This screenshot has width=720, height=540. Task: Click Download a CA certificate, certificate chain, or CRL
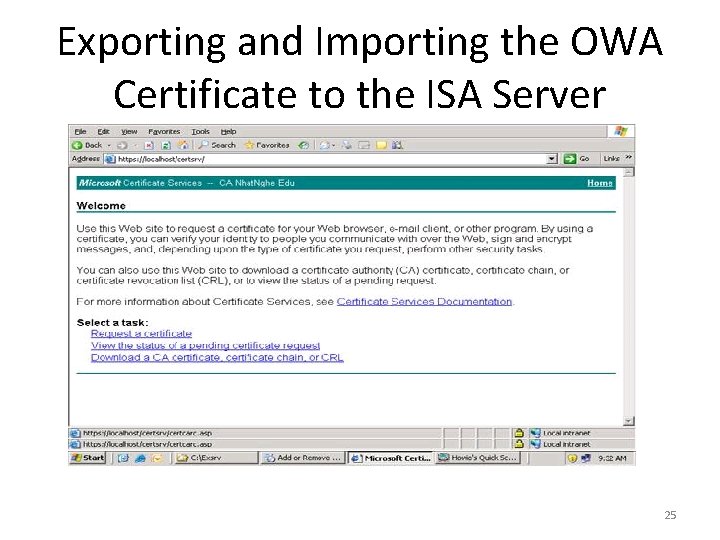(217, 358)
